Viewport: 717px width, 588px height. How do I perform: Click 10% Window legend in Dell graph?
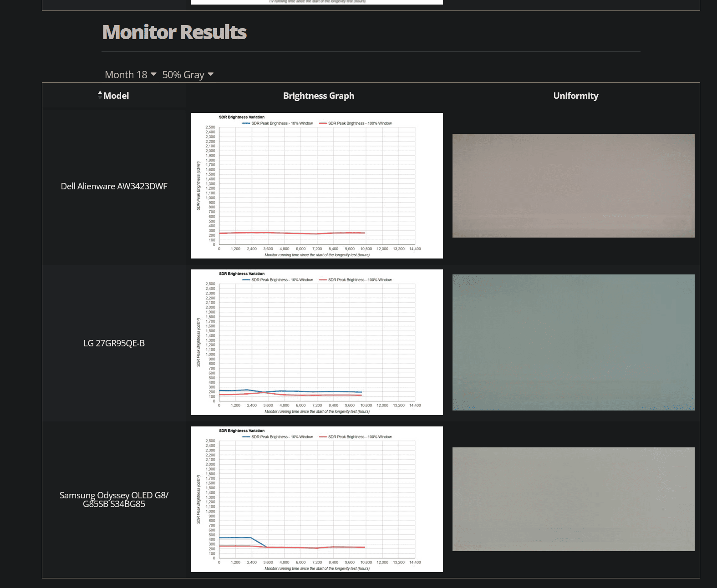click(278, 123)
